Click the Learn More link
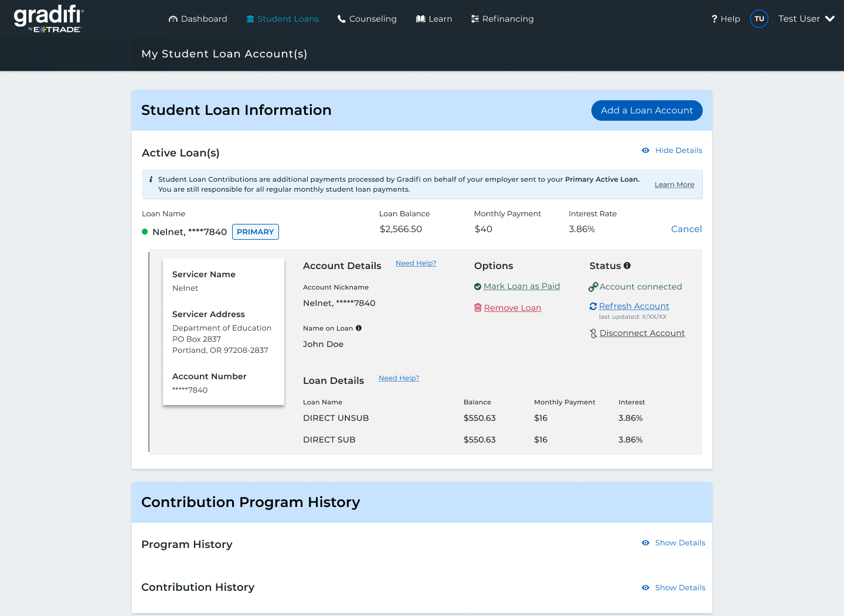Image resolution: width=844 pixels, height=616 pixels. tap(675, 185)
